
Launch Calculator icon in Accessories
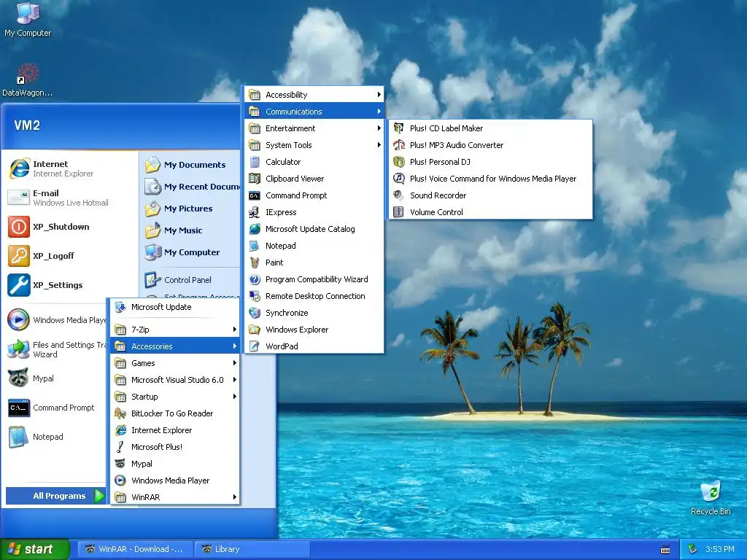255,162
